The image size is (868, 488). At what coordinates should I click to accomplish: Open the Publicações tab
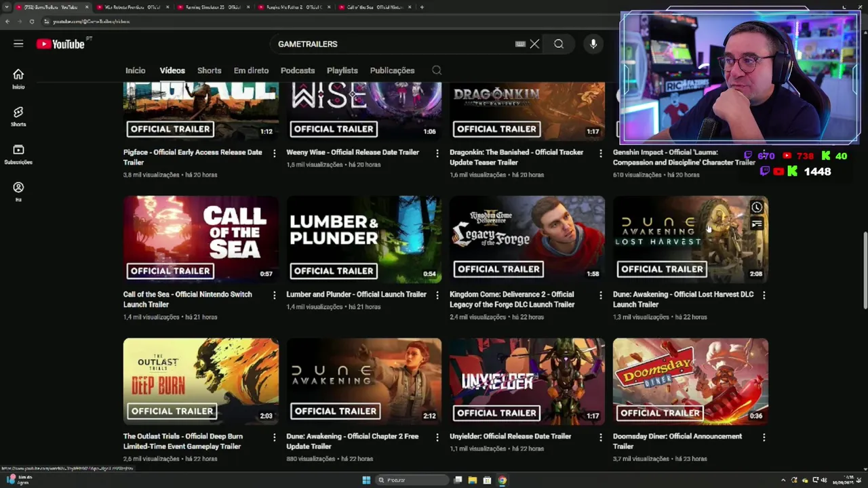click(392, 70)
